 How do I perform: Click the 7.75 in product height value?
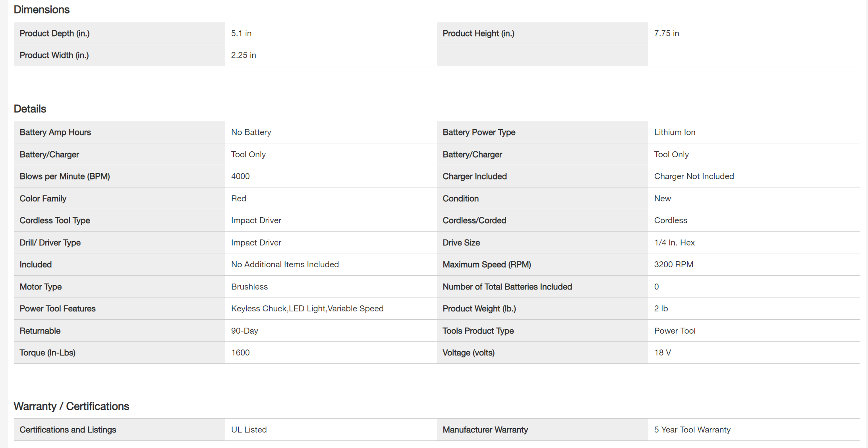click(667, 33)
